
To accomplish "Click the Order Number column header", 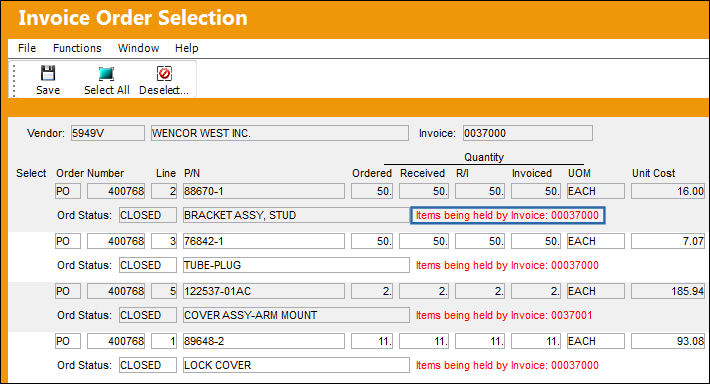I will pos(90,173).
